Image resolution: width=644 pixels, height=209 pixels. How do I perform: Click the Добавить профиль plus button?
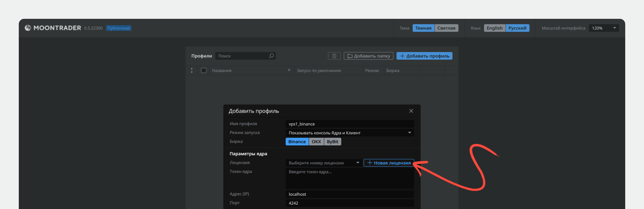424,56
